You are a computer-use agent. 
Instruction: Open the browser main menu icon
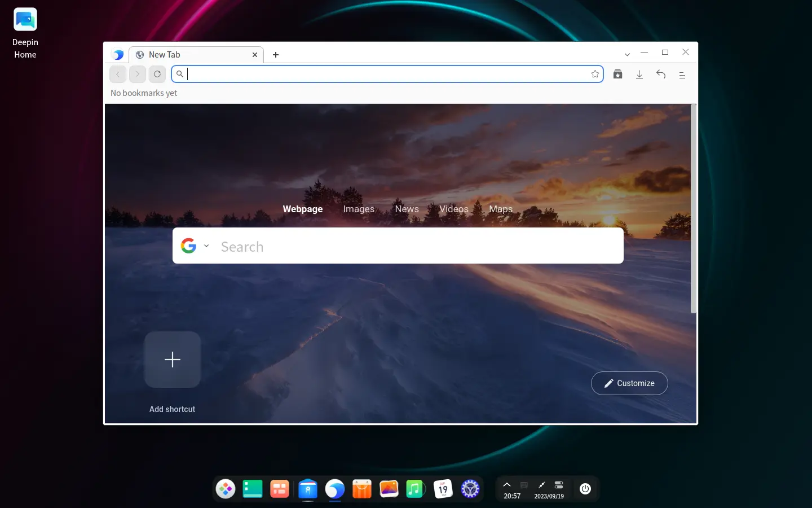tap(682, 75)
